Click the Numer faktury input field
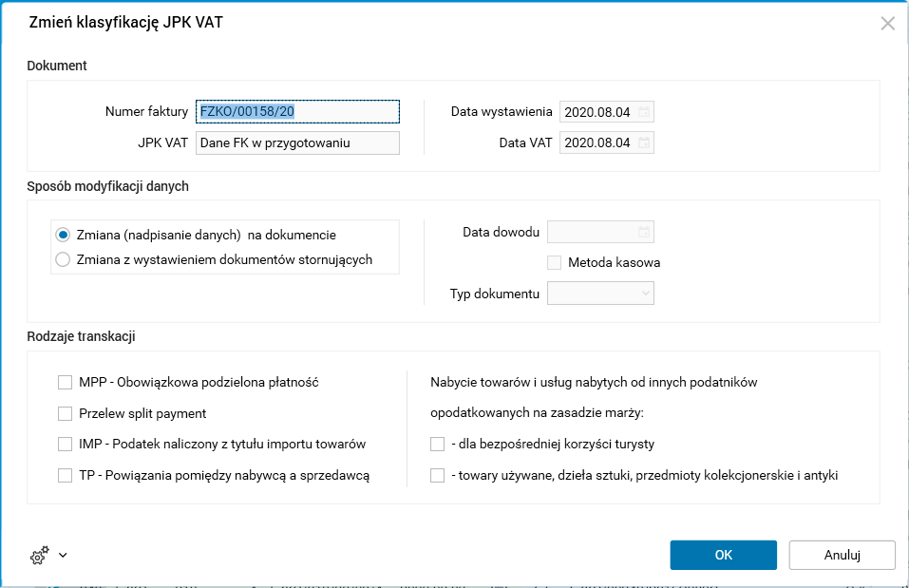The image size is (909, 588). pyautogui.click(x=297, y=112)
